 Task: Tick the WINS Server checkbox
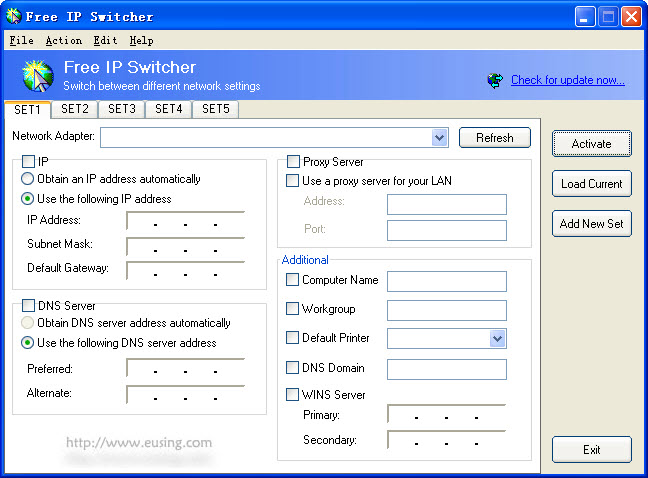[293, 395]
